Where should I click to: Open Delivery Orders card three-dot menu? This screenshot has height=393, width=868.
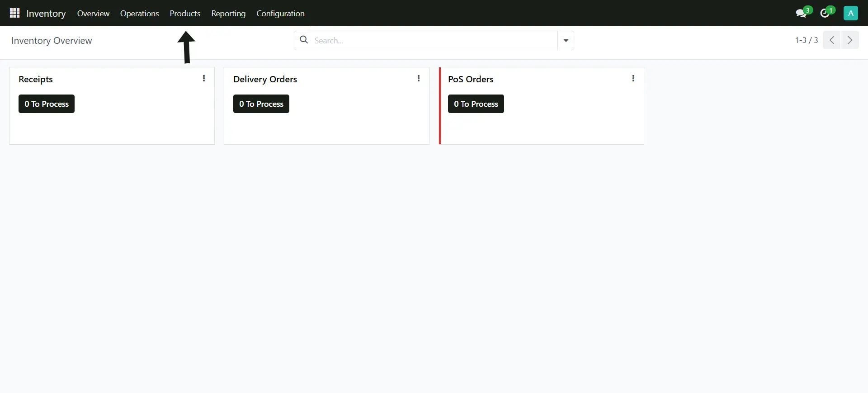coord(419,79)
